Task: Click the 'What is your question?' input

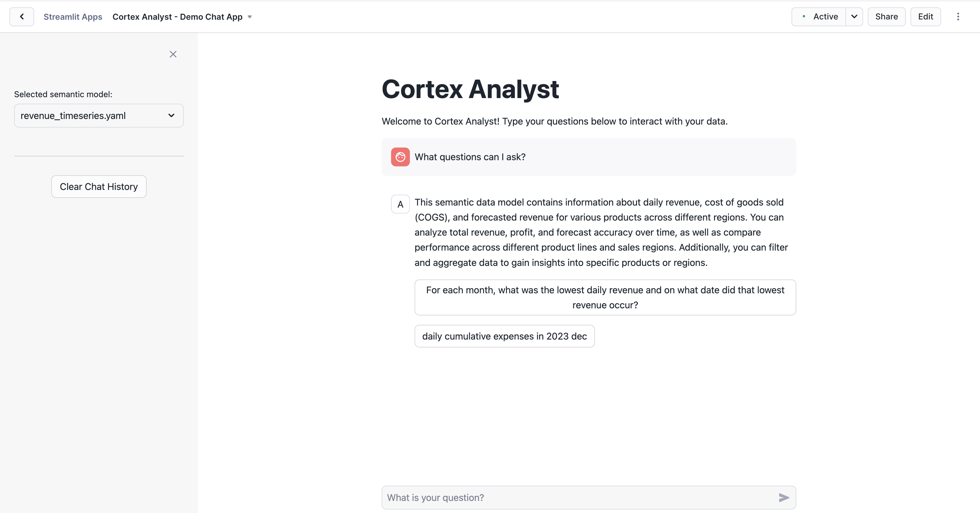Action: [578, 497]
